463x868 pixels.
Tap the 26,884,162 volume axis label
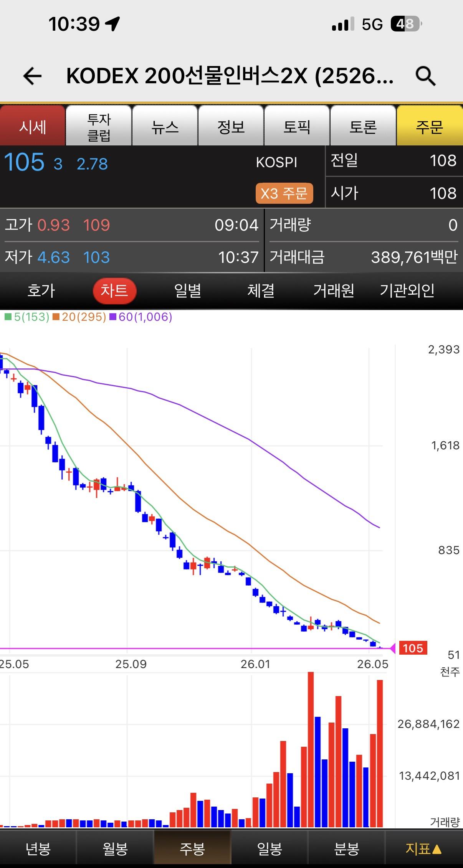coord(428,724)
